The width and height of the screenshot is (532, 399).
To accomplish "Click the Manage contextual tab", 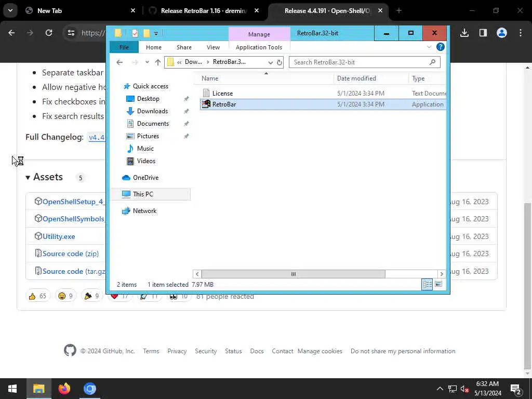I will [x=259, y=34].
